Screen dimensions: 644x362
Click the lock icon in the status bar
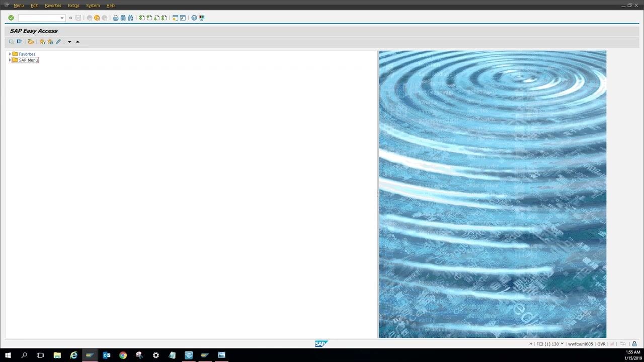pyautogui.click(x=634, y=344)
